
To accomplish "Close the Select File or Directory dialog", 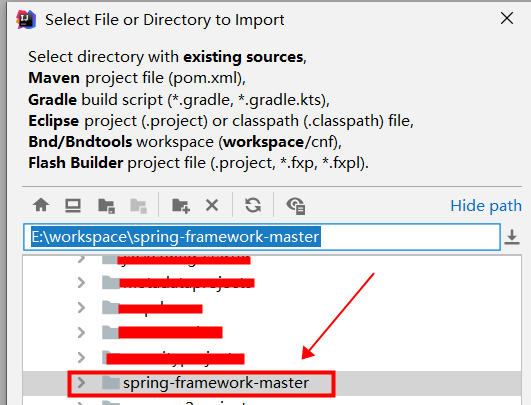I will (507, 18).
